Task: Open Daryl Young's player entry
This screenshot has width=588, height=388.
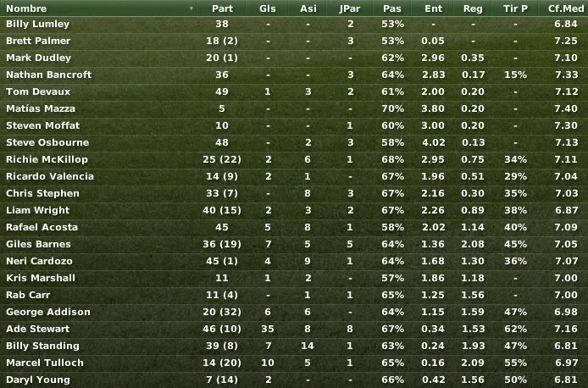Action: (x=294, y=380)
